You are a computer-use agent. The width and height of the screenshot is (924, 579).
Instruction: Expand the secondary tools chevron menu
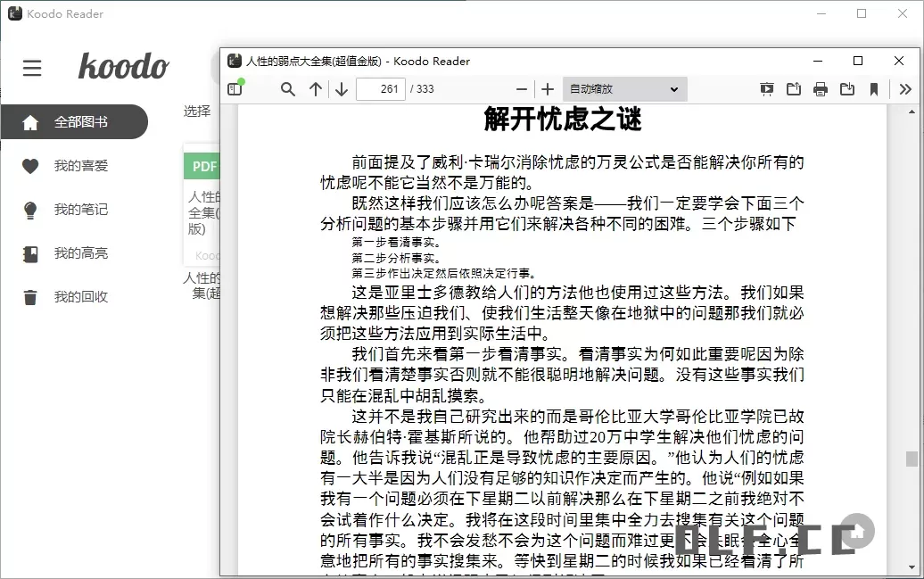905,89
